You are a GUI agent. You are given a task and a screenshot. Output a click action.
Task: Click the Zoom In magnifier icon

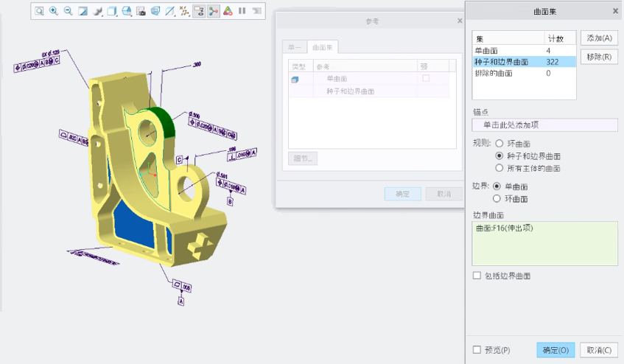pyautogui.click(x=54, y=11)
